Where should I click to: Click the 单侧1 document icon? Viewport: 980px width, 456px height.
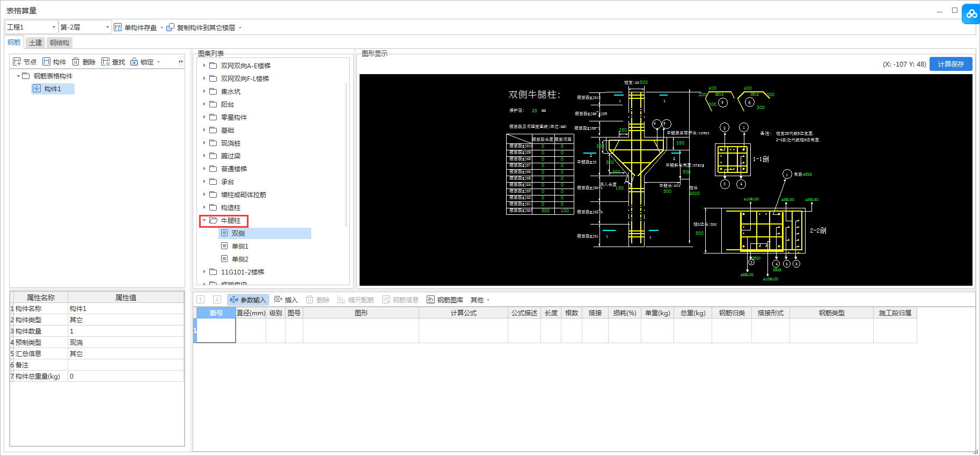tap(224, 246)
